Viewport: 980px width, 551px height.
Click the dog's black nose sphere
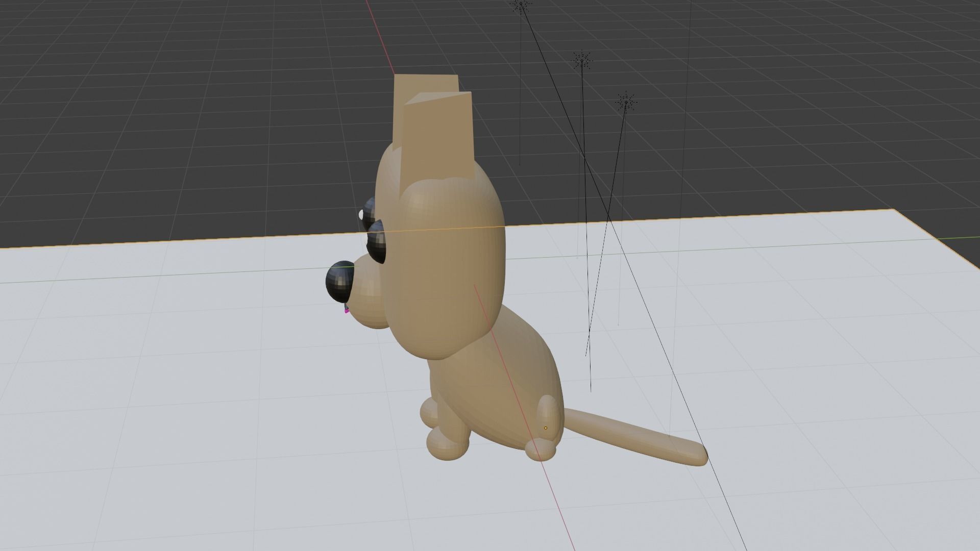340,282
